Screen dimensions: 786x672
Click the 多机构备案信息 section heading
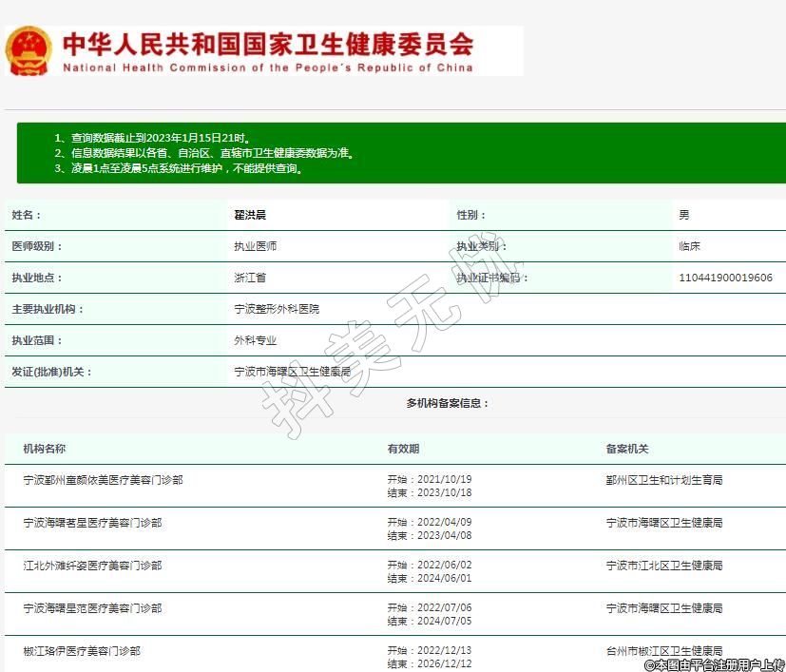pyautogui.click(x=447, y=403)
